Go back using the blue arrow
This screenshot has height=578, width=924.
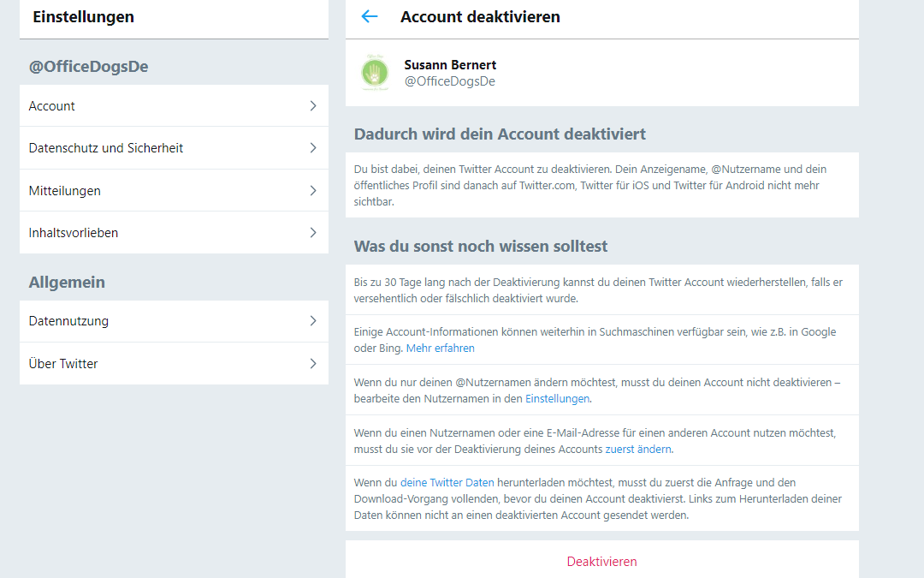tap(370, 16)
